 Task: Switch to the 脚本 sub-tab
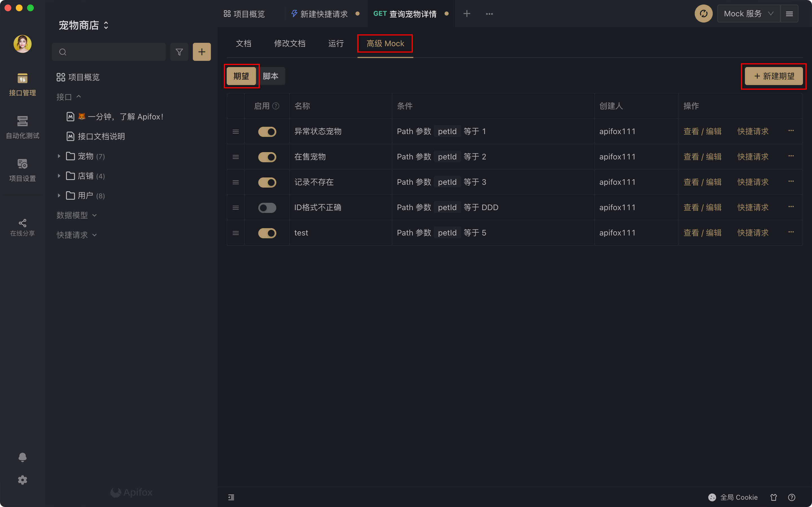coord(270,76)
